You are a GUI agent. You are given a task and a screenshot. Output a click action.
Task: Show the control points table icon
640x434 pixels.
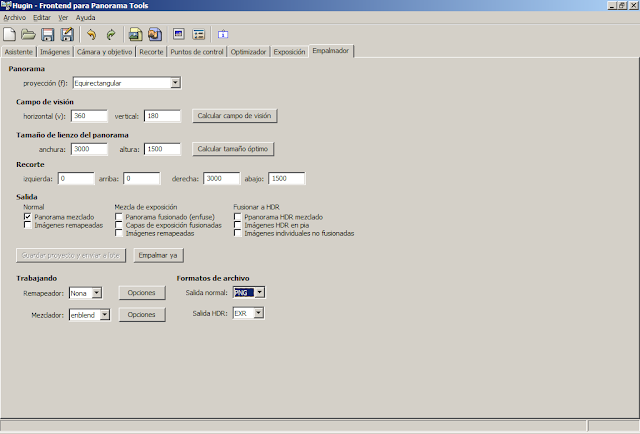click(198, 34)
